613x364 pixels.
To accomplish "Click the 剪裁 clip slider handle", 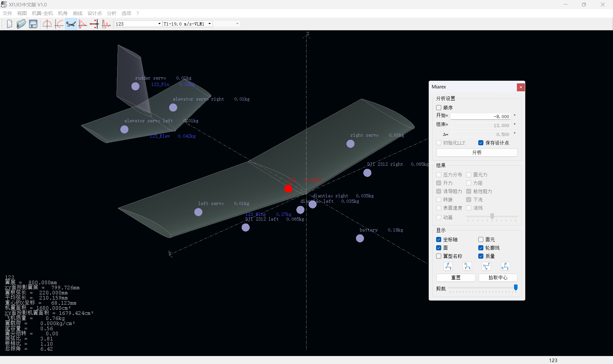I will pyautogui.click(x=516, y=288).
